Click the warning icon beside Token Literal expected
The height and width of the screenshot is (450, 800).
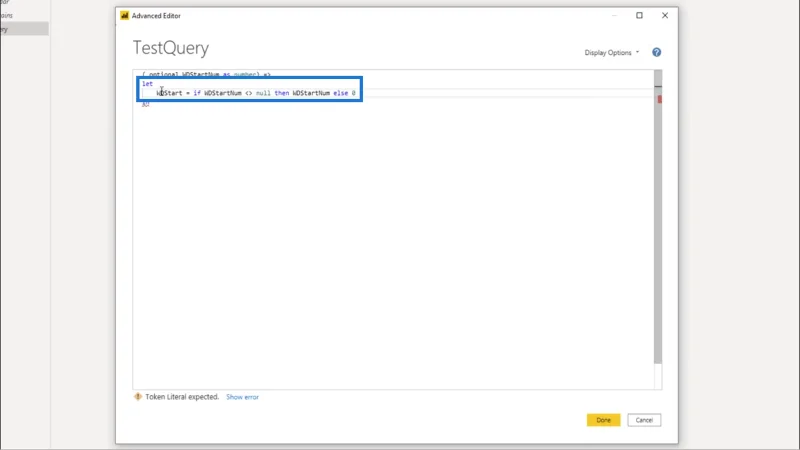click(138, 396)
